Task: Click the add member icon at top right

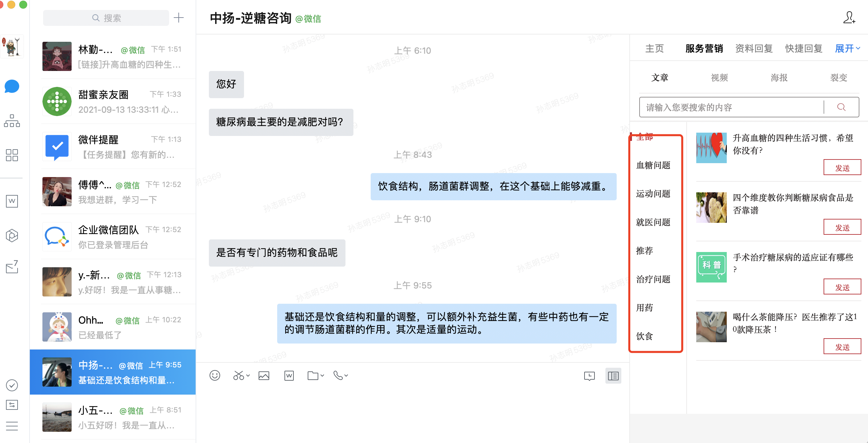Action: 849,18
